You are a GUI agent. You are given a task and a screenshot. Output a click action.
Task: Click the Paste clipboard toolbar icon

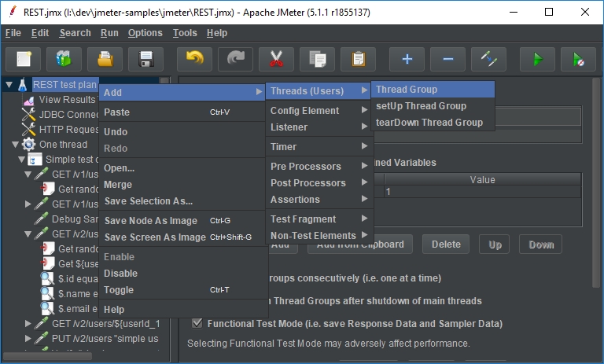[359, 59]
